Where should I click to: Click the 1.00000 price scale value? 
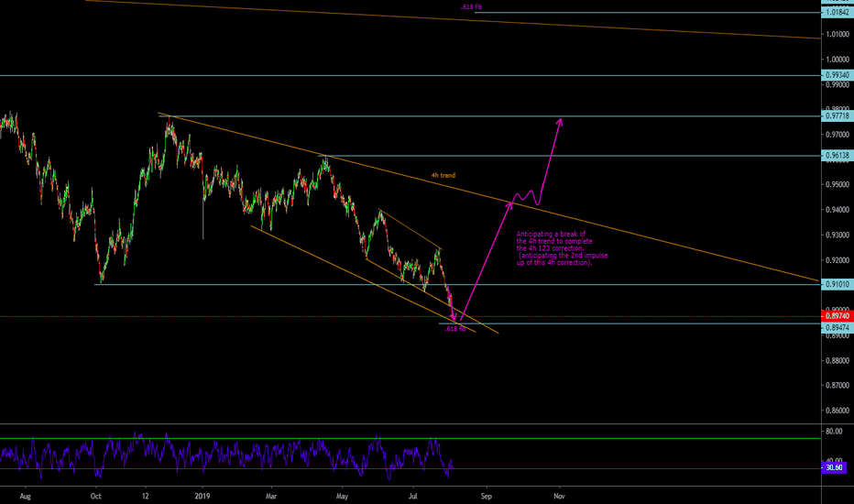[x=838, y=60]
